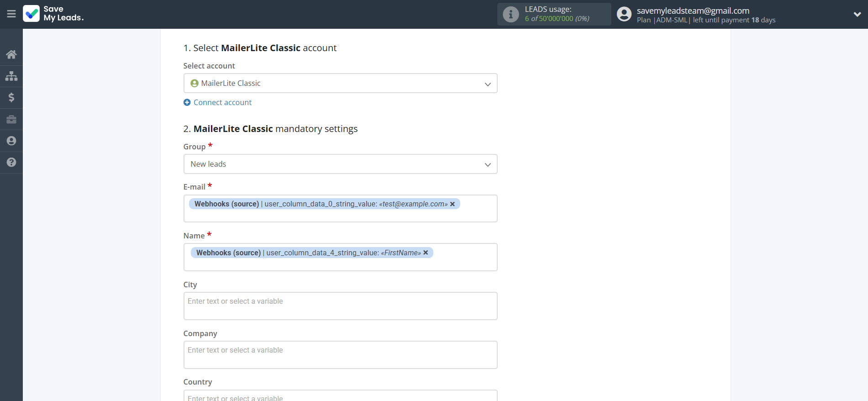Click into the Name input field
This screenshot has height=401, width=868.
(340, 257)
